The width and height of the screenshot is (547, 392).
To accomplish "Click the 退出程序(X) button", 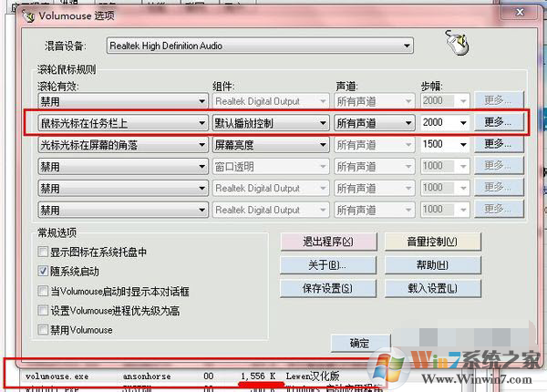I will [328, 242].
